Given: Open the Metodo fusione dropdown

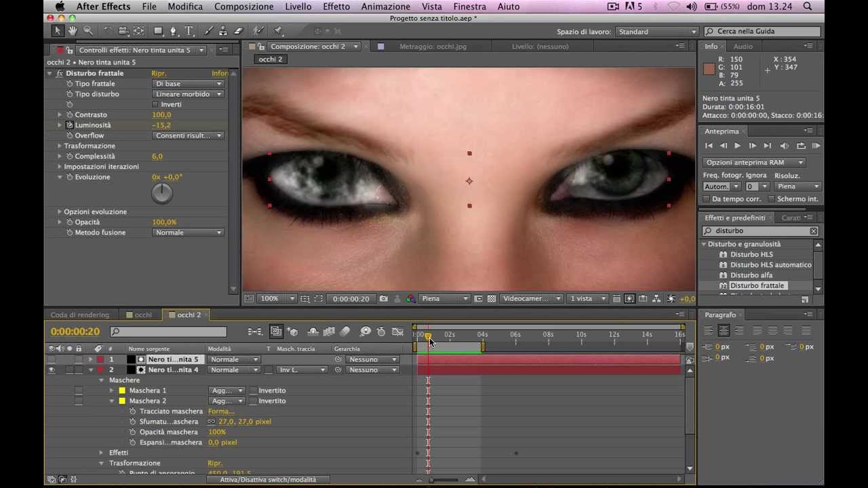Looking at the screenshot, I should 189,232.
